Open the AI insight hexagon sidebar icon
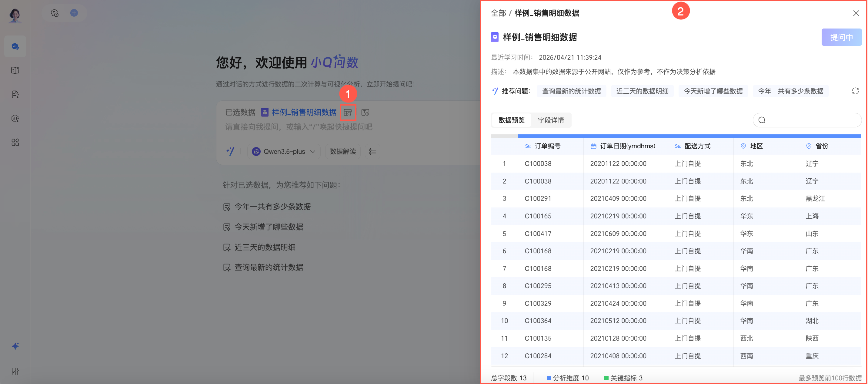868x384 pixels. pos(15,118)
